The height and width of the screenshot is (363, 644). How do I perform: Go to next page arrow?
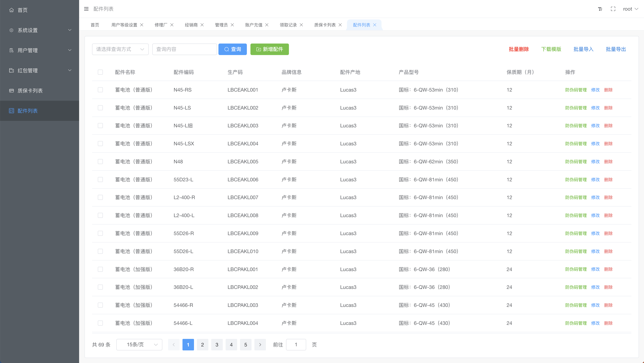point(260,345)
